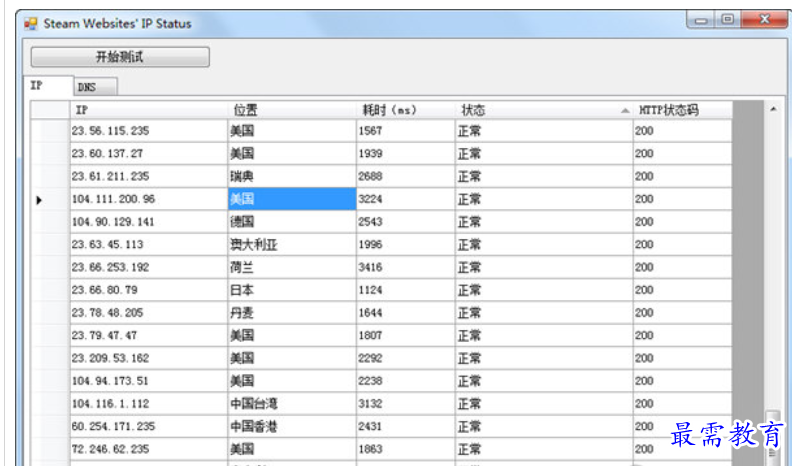Click the 开始测试 button

click(x=120, y=57)
